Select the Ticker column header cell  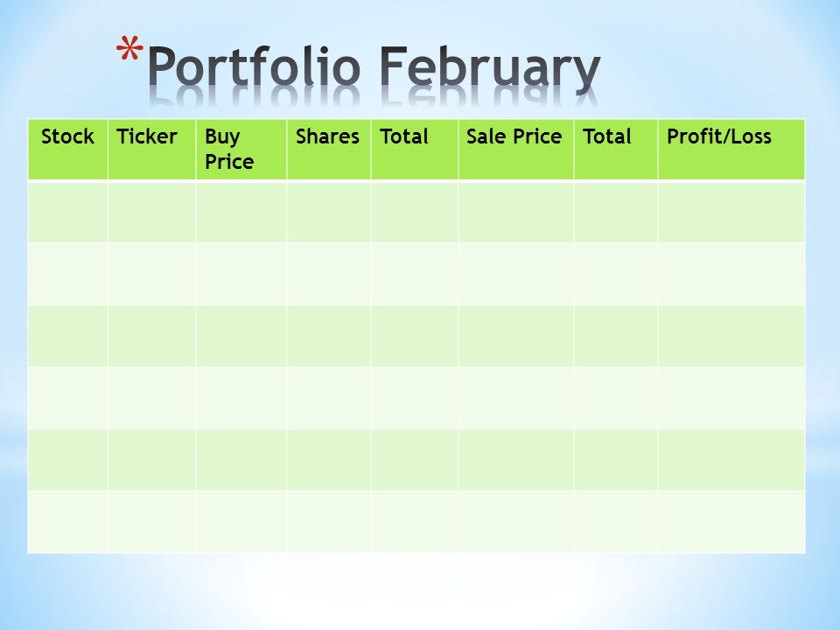(x=151, y=150)
